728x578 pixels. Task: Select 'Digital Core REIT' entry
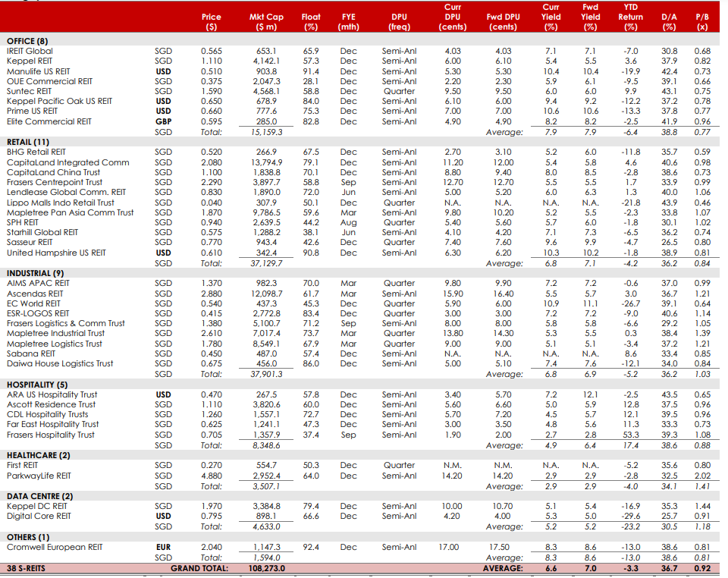coord(39,517)
